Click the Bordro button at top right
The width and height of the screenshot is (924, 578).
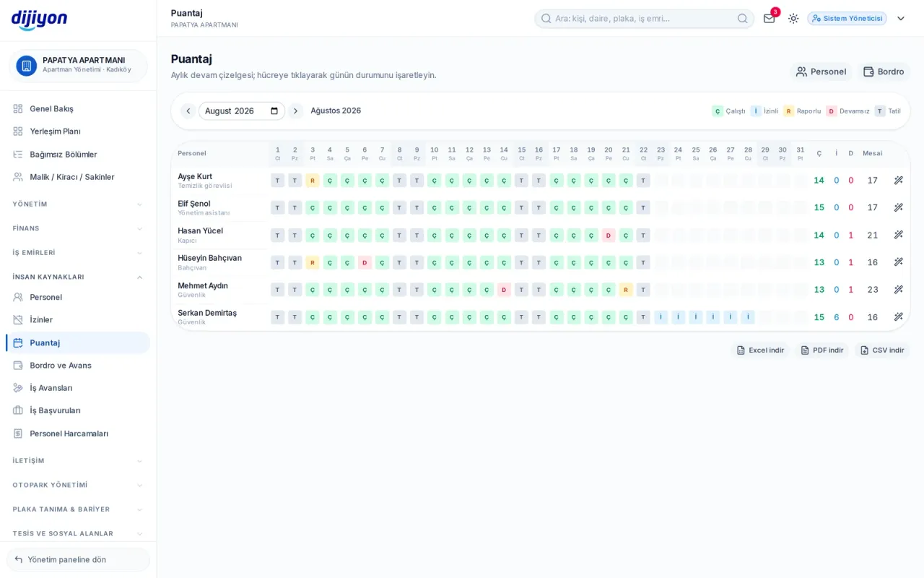[x=884, y=72]
